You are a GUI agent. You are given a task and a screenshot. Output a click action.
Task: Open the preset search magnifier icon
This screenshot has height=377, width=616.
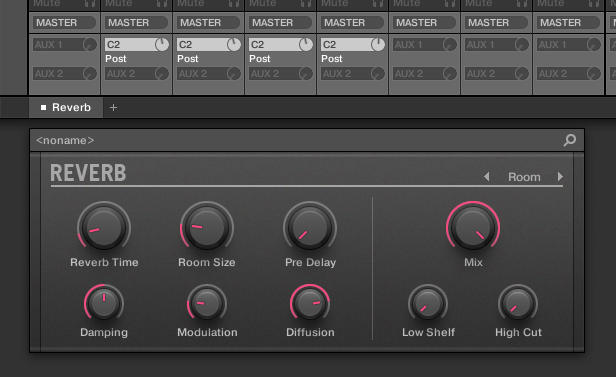pyautogui.click(x=570, y=140)
